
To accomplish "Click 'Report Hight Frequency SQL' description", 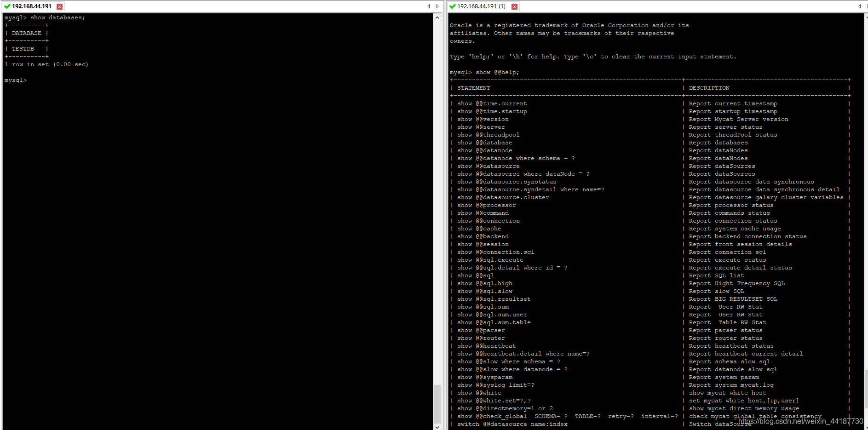I will (737, 283).
